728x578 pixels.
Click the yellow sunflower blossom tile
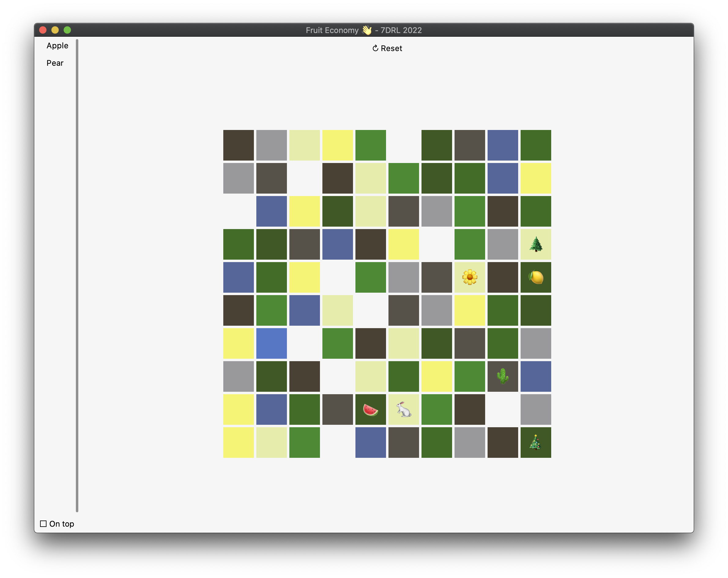(470, 277)
